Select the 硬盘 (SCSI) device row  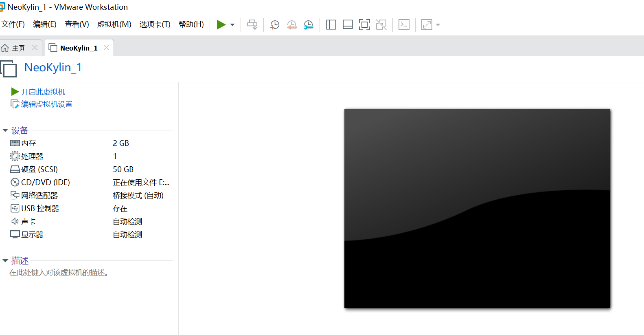[x=90, y=169]
